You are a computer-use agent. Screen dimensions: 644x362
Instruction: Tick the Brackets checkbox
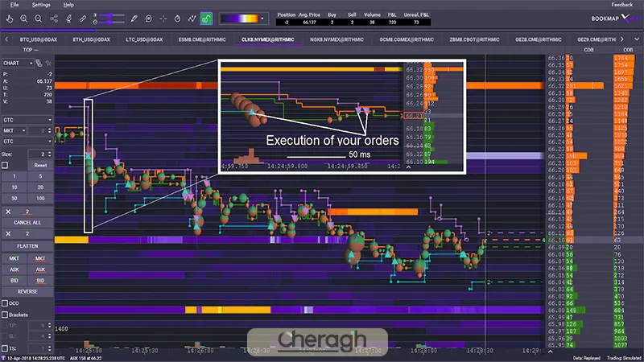(6, 314)
